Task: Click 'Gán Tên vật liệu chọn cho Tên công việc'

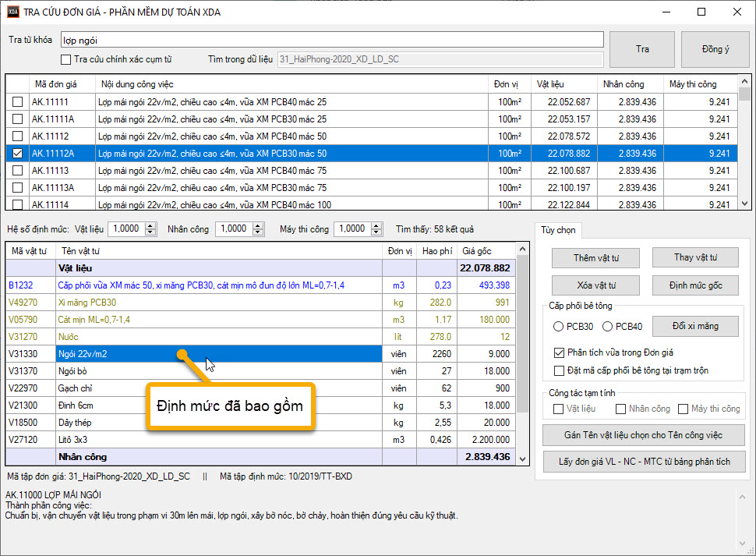Action: point(644,435)
